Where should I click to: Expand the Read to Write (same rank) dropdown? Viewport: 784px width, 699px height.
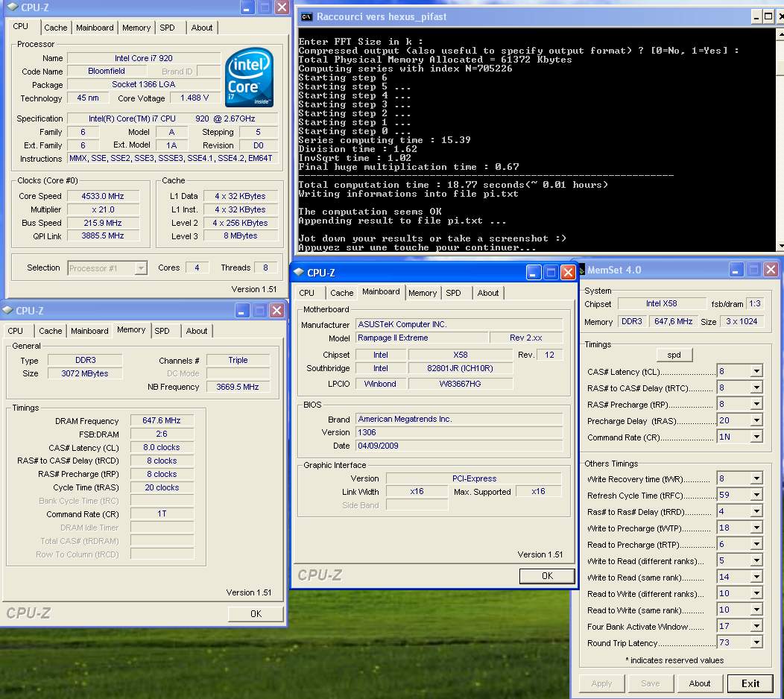tap(756, 610)
